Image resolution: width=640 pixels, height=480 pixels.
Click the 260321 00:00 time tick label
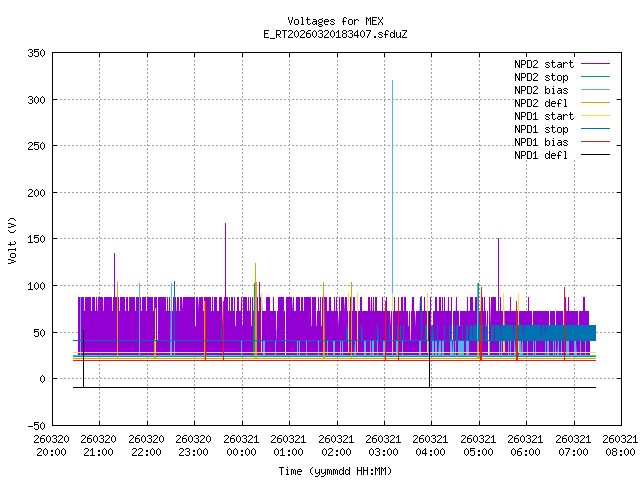(241, 444)
